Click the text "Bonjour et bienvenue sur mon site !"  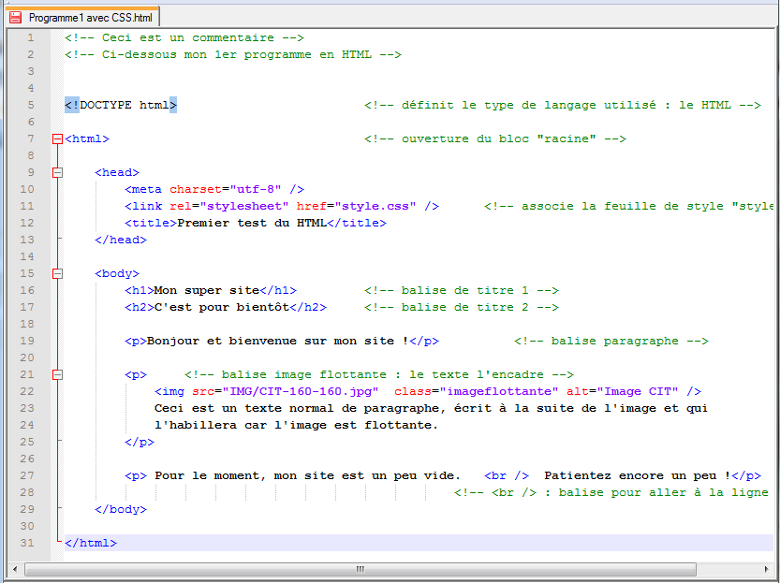point(278,341)
